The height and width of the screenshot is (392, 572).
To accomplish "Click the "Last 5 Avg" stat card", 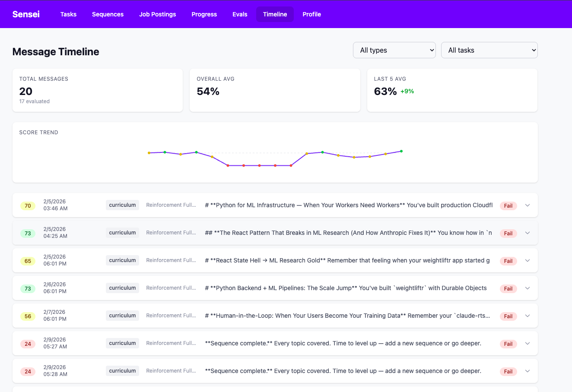I will point(452,90).
